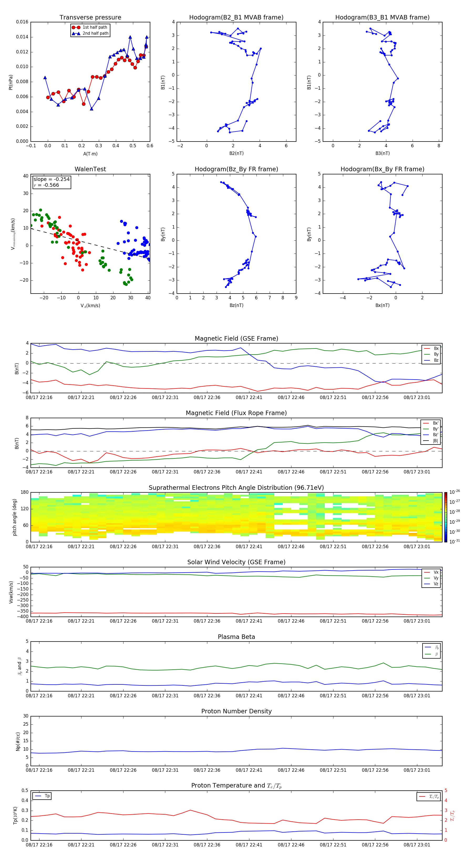Click the 'WalenTest' plot title
The width and height of the screenshot is (473, 868).
tap(90, 169)
